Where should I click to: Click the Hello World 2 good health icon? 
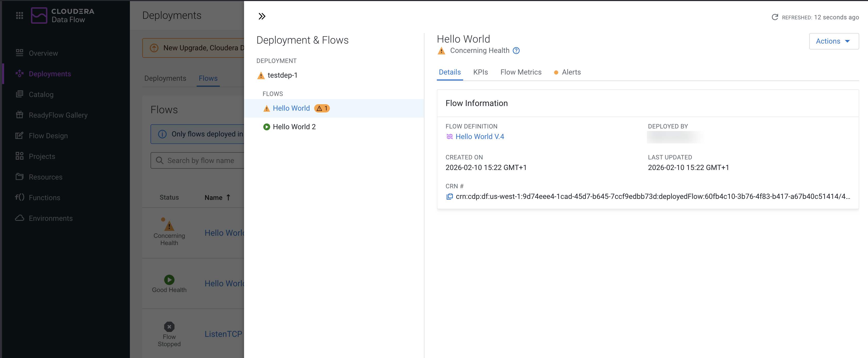266,127
